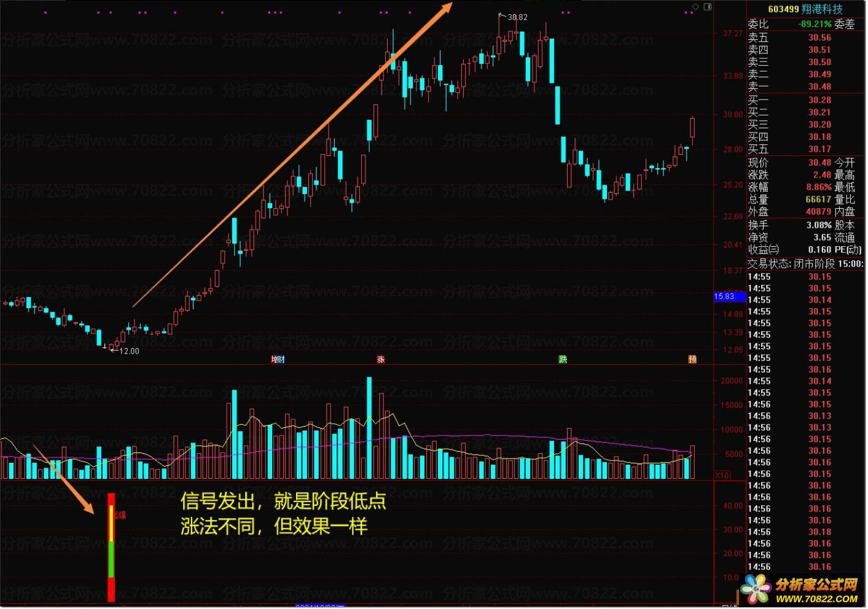The width and height of the screenshot is (868, 609).
Task: Click the 委差 label
Action: (845, 24)
